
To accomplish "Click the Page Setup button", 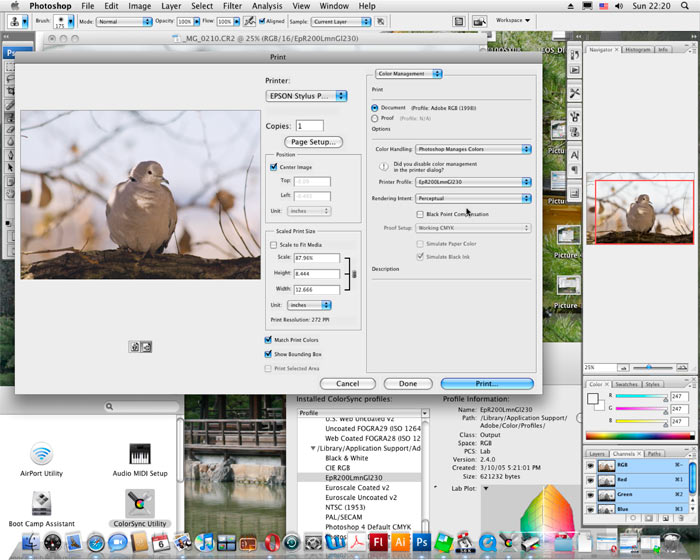I will pyautogui.click(x=313, y=142).
